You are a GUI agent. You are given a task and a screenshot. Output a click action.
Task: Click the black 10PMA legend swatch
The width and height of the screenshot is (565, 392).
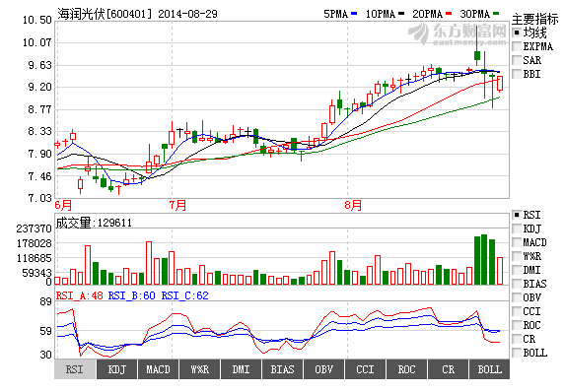tap(401, 14)
